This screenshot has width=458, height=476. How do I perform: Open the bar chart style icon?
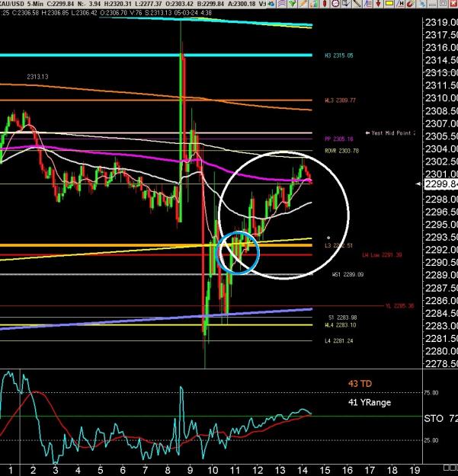coord(314,4)
